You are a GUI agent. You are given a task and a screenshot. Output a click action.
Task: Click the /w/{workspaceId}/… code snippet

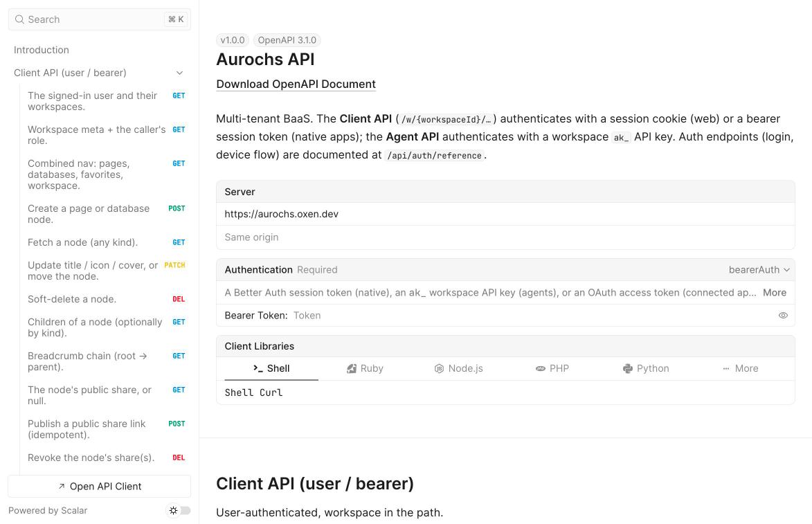pyautogui.click(x=446, y=120)
